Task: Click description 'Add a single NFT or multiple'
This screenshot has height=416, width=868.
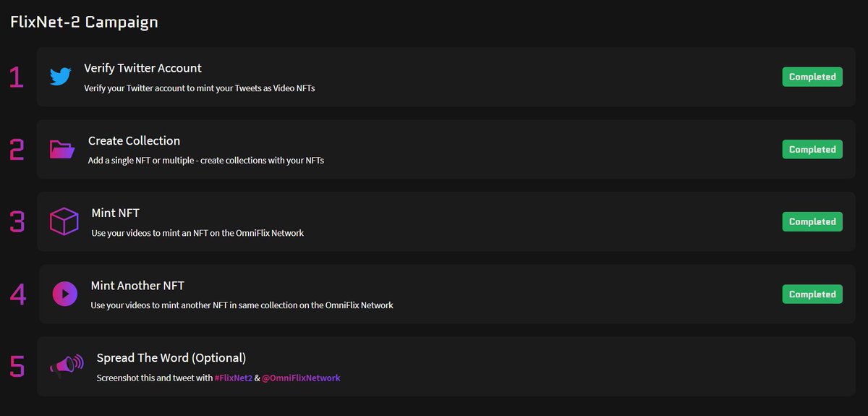Action: coord(206,161)
